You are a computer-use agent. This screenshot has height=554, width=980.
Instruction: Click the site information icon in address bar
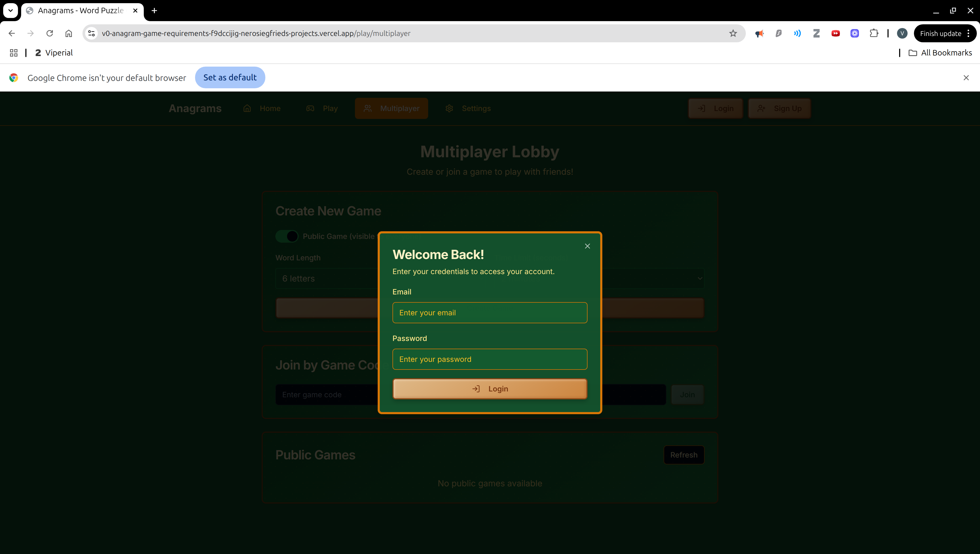91,34
